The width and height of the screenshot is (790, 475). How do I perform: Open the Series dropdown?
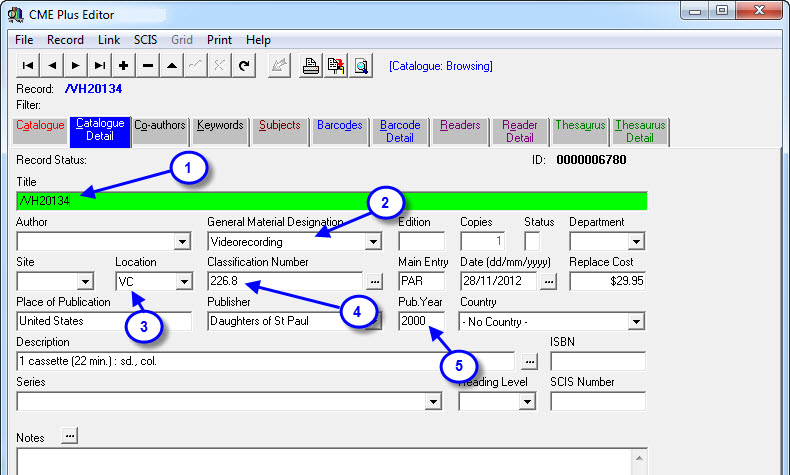coord(433,401)
